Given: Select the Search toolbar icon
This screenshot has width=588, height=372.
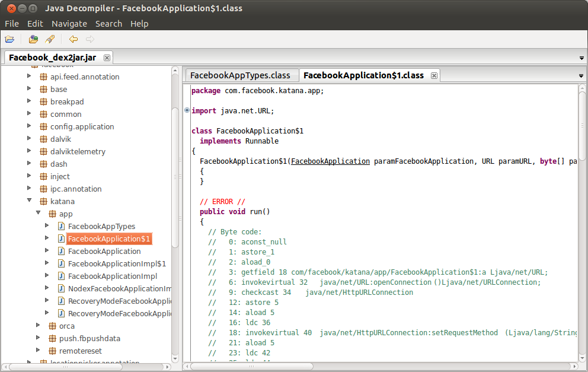Looking at the screenshot, I should click(x=50, y=39).
